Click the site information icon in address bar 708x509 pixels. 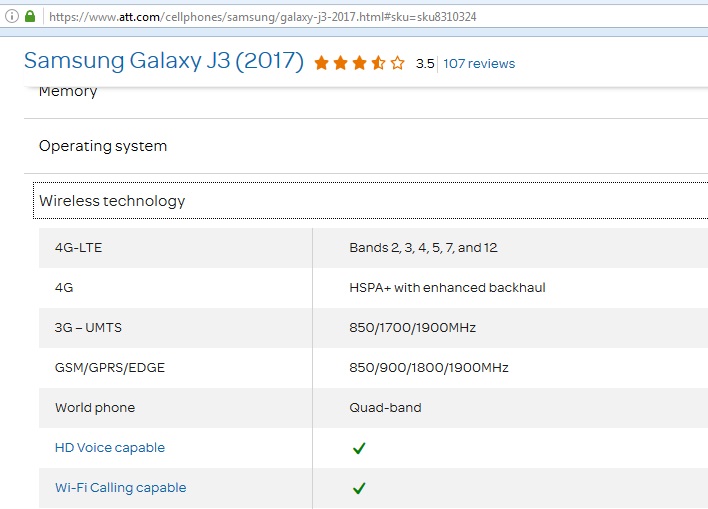(11, 16)
